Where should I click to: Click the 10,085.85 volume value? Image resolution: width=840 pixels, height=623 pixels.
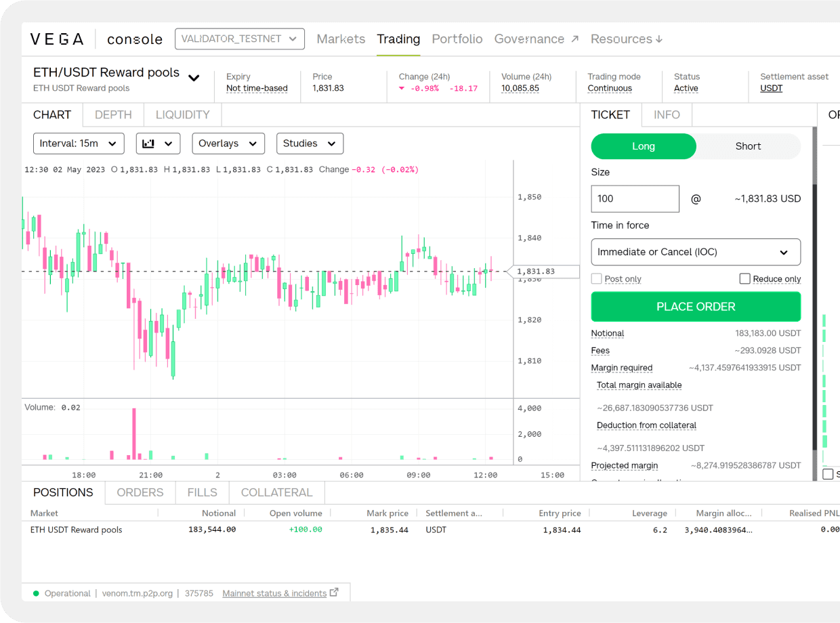pyautogui.click(x=520, y=88)
